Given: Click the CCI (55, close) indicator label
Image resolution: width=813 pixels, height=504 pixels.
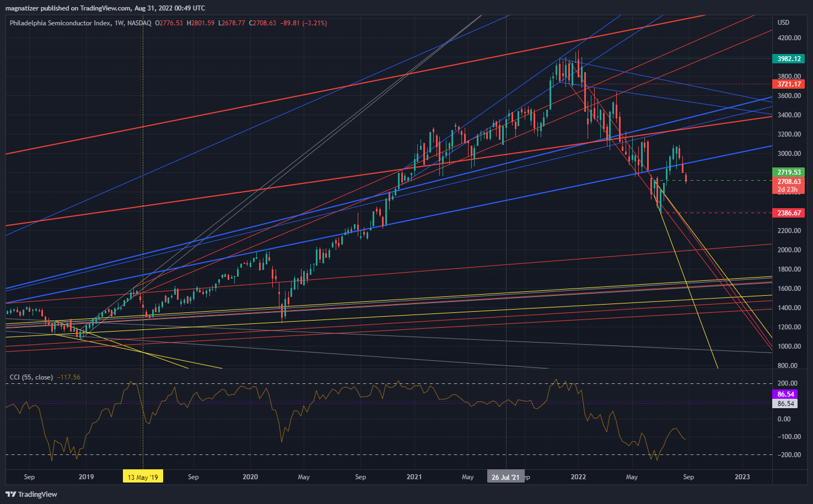Looking at the screenshot, I should tap(31, 377).
